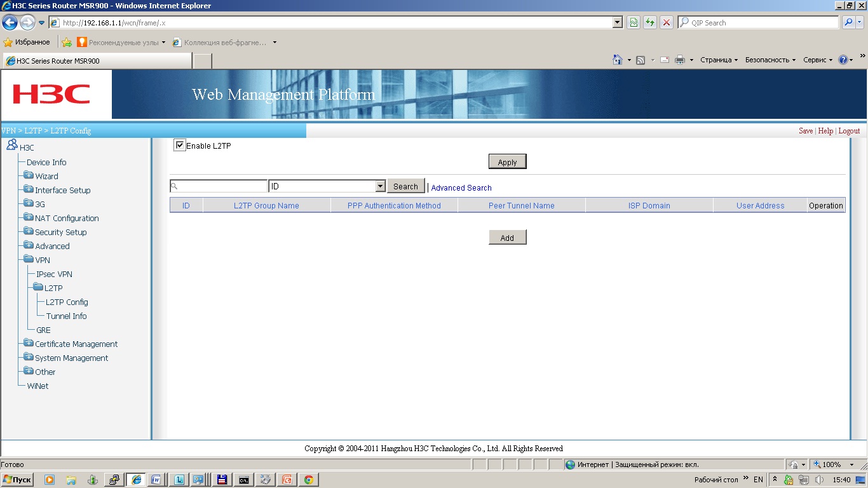Click in the L2TP search text field
868x488 pixels.
click(219, 187)
